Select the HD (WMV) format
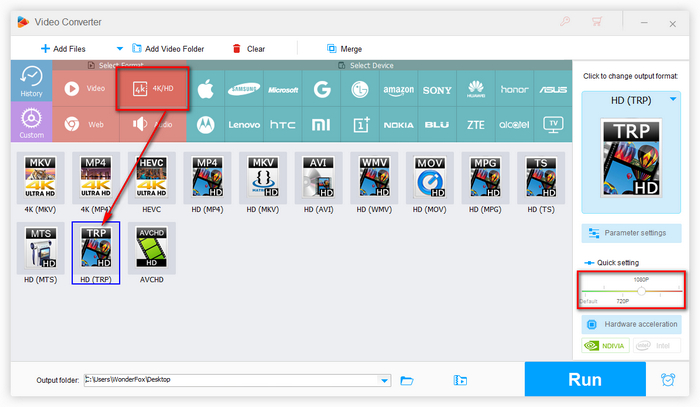 (x=374, y=183)
